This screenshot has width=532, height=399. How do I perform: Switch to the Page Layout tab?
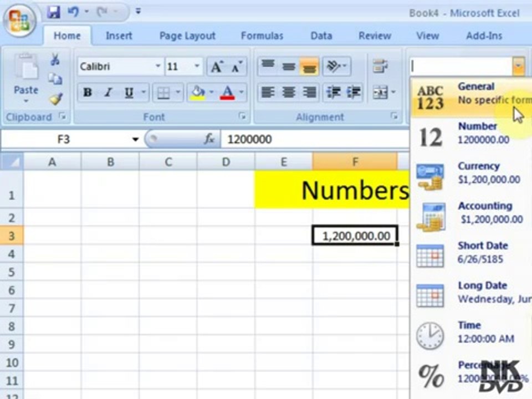[187, 35]
